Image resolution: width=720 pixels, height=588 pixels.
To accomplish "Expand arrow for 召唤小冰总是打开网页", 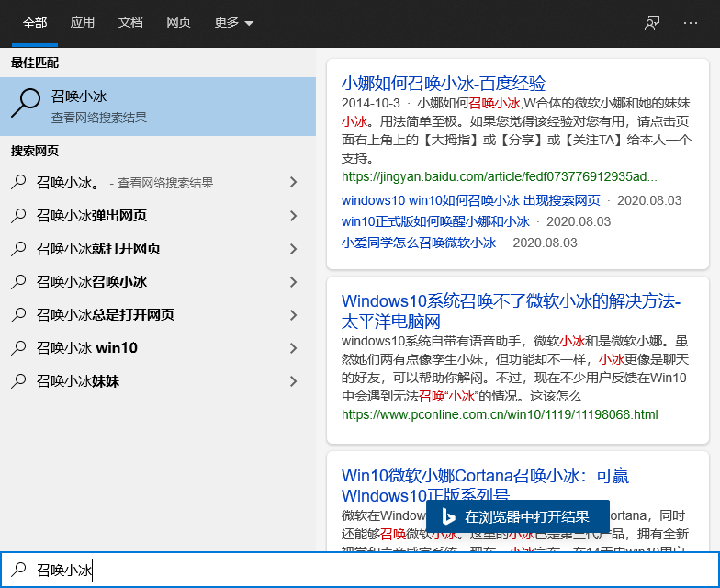I will click(x=294, y=314).
